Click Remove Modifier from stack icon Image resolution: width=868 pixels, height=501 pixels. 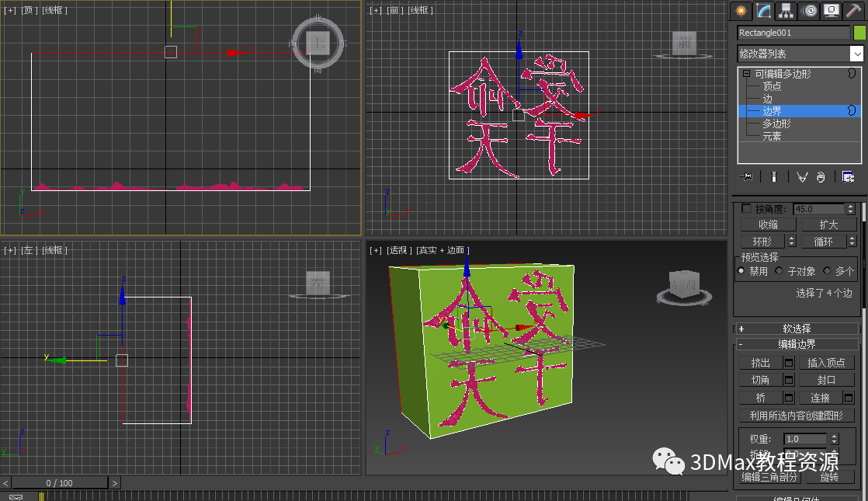point(821,177)
